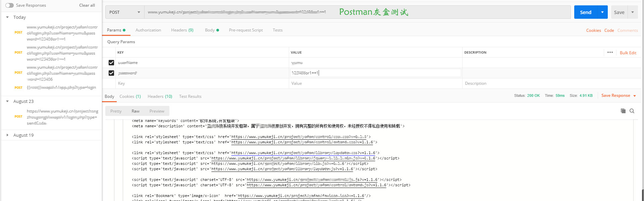
Task: Open the three-dot column options menu
Action: click(x=610, y=52)
